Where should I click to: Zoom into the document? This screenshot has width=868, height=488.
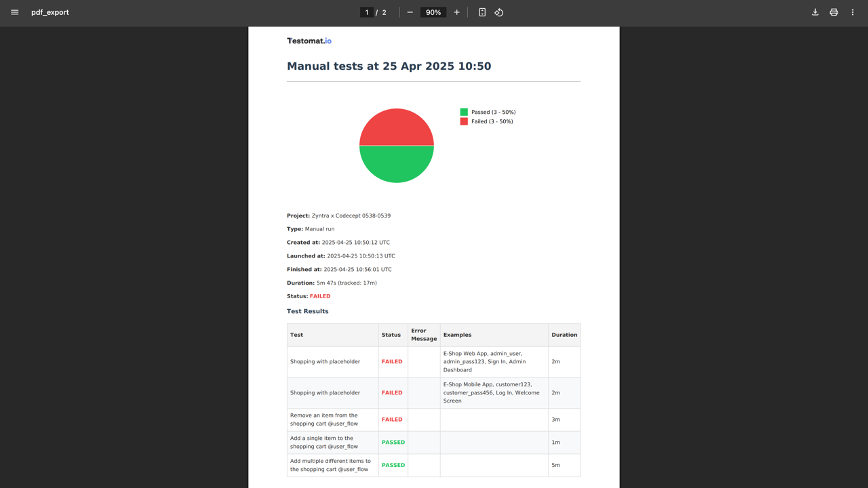(456, 12)
